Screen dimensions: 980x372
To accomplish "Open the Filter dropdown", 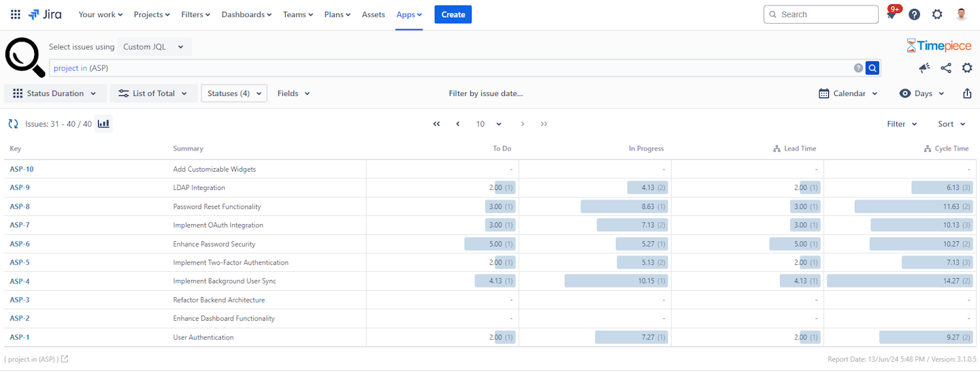I will [902, 124].
